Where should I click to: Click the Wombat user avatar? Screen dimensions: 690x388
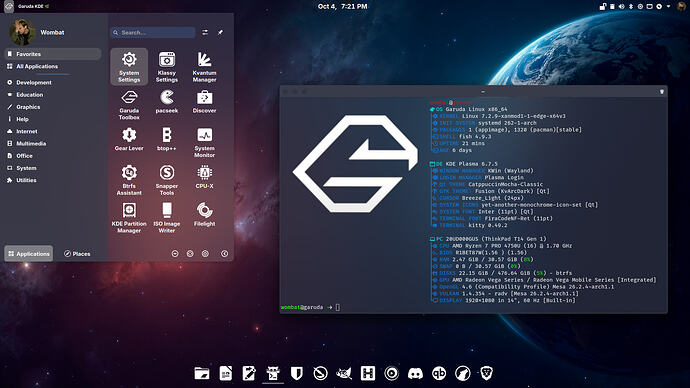tap(22, 32)
